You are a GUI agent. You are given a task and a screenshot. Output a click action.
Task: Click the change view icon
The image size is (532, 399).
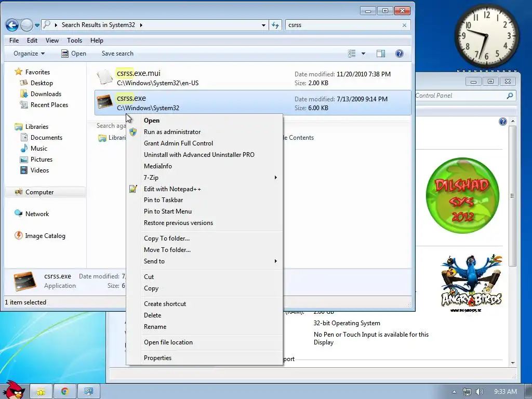click(x=352, y=54)
